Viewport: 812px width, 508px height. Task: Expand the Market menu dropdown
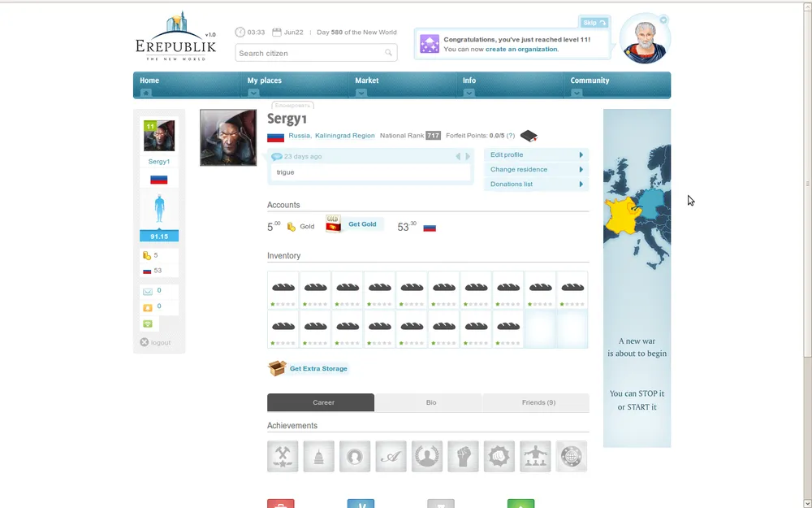coord(361,93)
